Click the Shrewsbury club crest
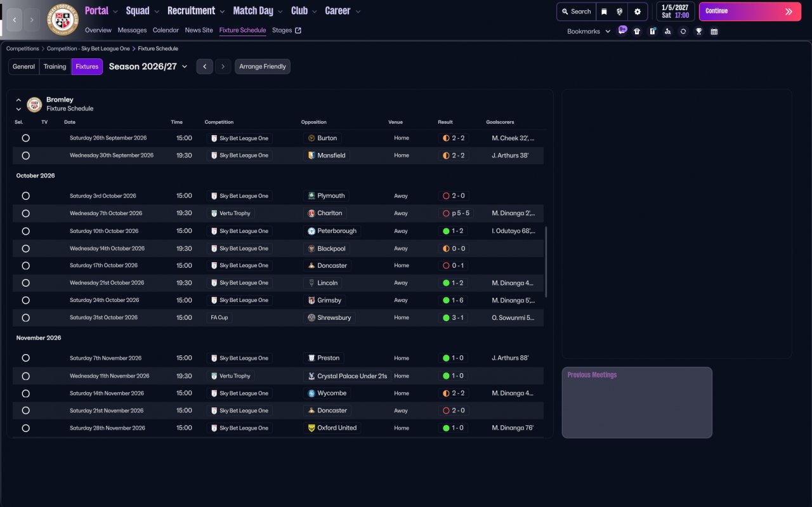The image size is (812, 507). click(x=311, y=318)
